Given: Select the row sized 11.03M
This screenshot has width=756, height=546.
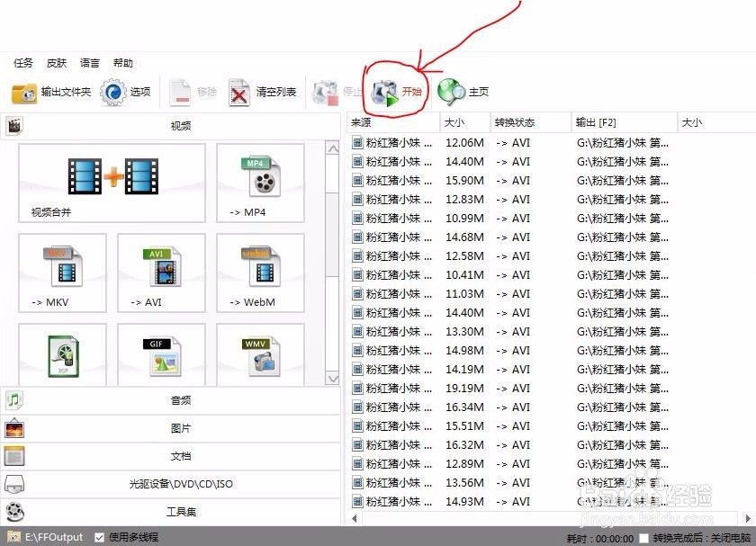Looking at the screenshot, I should [x=551, y=293].
